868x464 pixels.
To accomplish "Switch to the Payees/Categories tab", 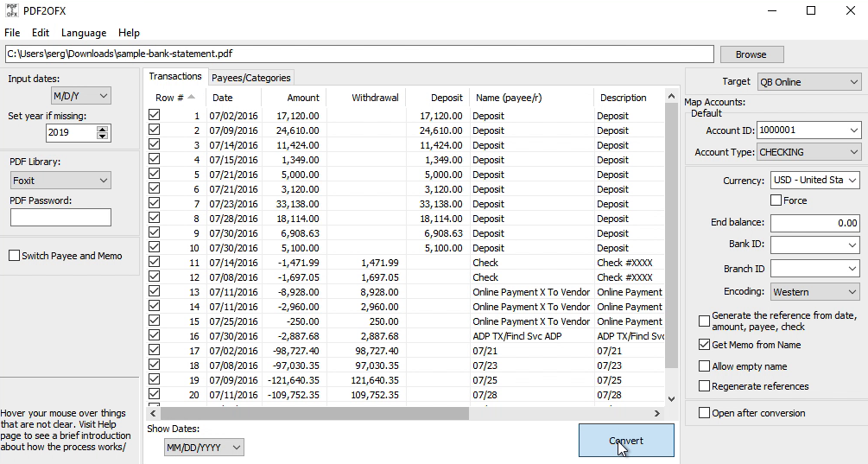I will (250, 78).
